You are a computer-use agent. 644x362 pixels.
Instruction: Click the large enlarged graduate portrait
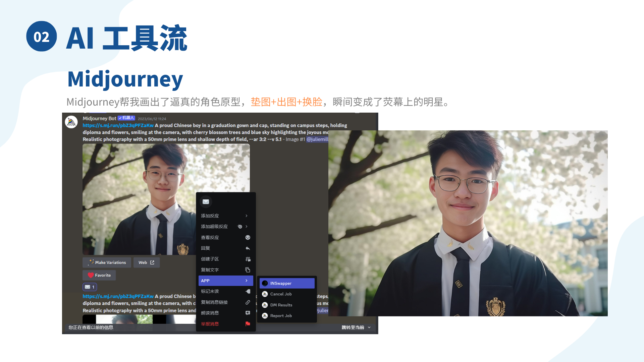pyautogui.click(x=468, y=223)
